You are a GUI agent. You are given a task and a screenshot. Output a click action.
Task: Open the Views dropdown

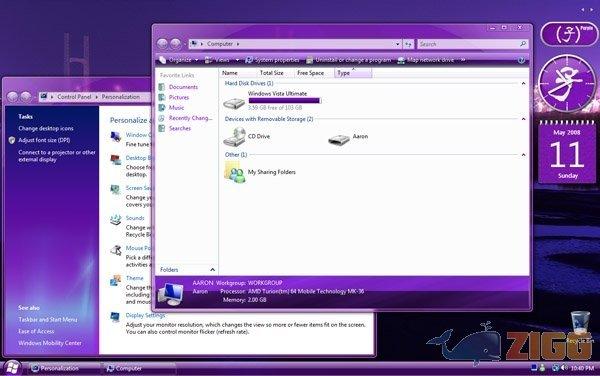pyautogui.click(x=222, y=60)
